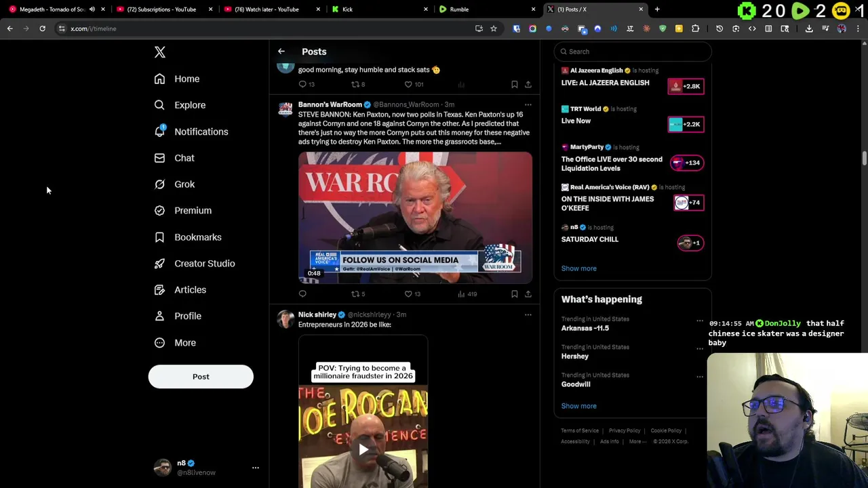The width and height of the screenshot is (868, 488).
Task: Open Creator Studio
Action: tap(194, 264)
